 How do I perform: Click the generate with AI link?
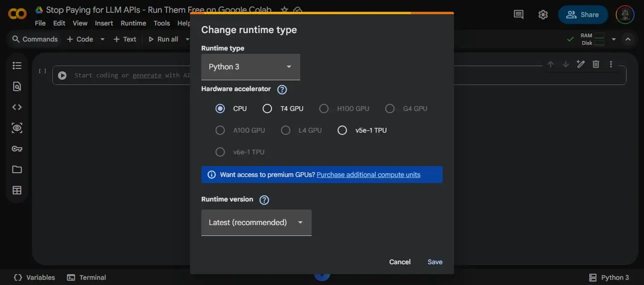click(x=147, y=75)
